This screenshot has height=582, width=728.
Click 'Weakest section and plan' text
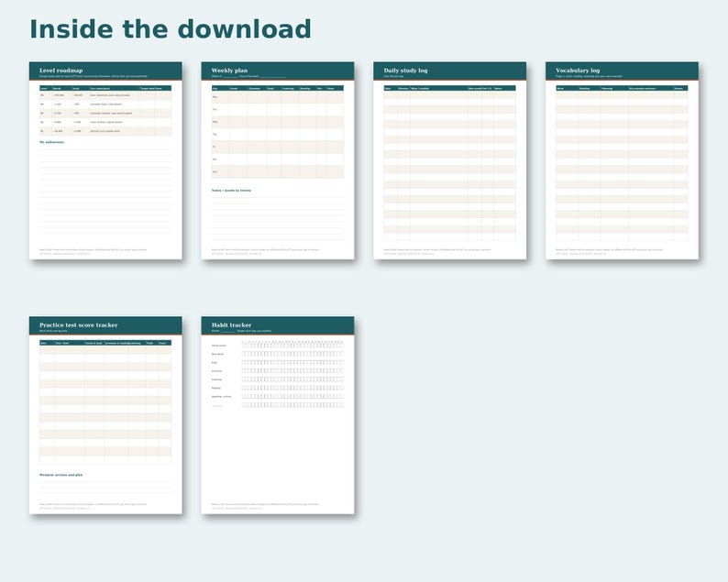click(61, 475)
